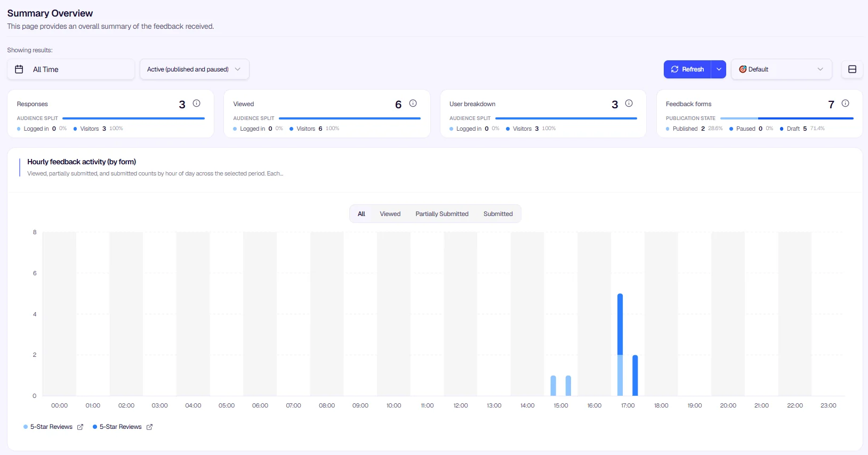Click the chart description text under the Hourly title
Image resolution: width=868 pixels, height=455 pixels.
[155, 173]
